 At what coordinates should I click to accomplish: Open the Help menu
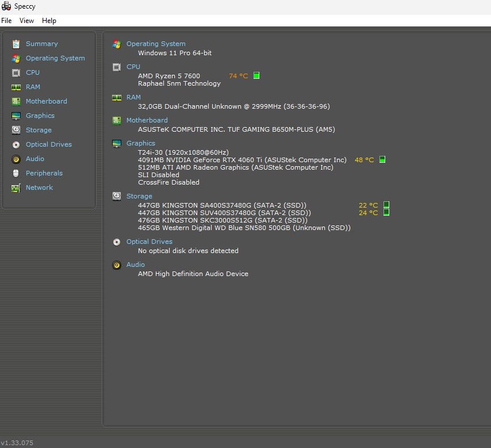pos(49,21)
